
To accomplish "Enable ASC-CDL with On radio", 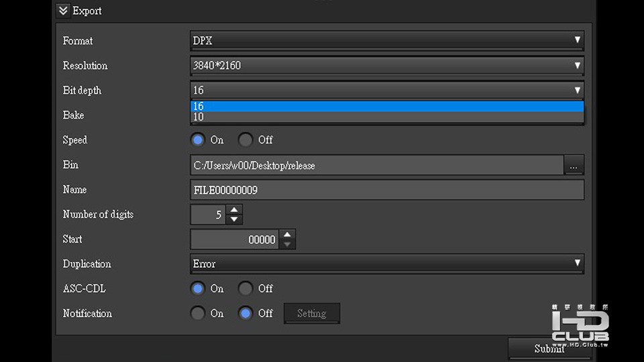I will coord(198,288).
